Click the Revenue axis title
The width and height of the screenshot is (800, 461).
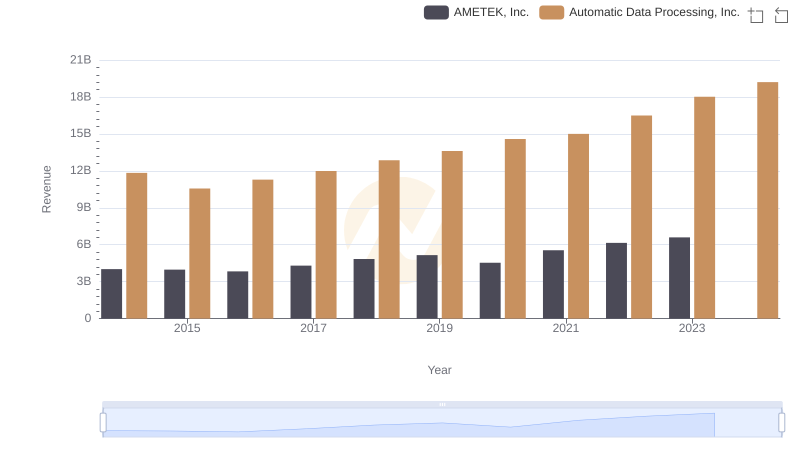coord(46,189)
